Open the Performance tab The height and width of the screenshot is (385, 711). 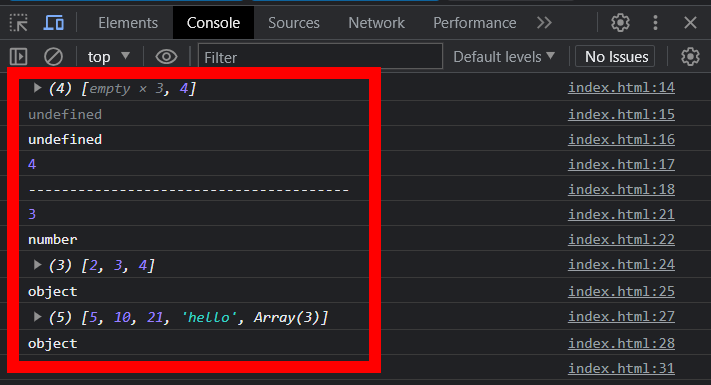pos(474,23)
